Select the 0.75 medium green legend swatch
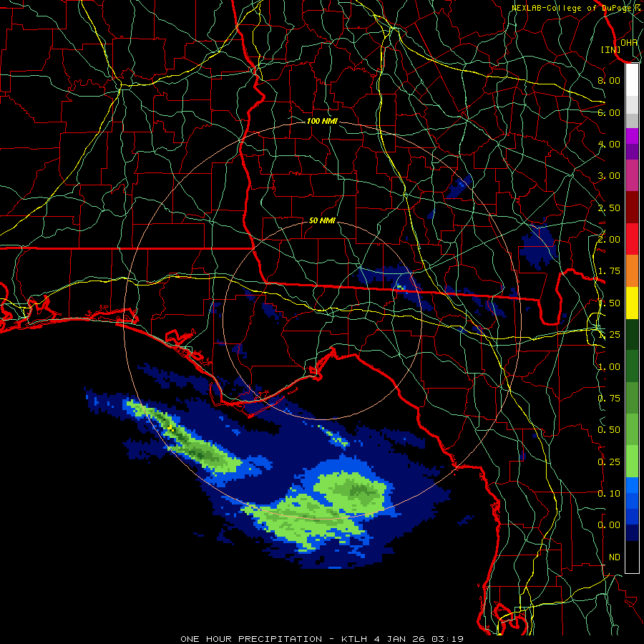 (632, 398)
